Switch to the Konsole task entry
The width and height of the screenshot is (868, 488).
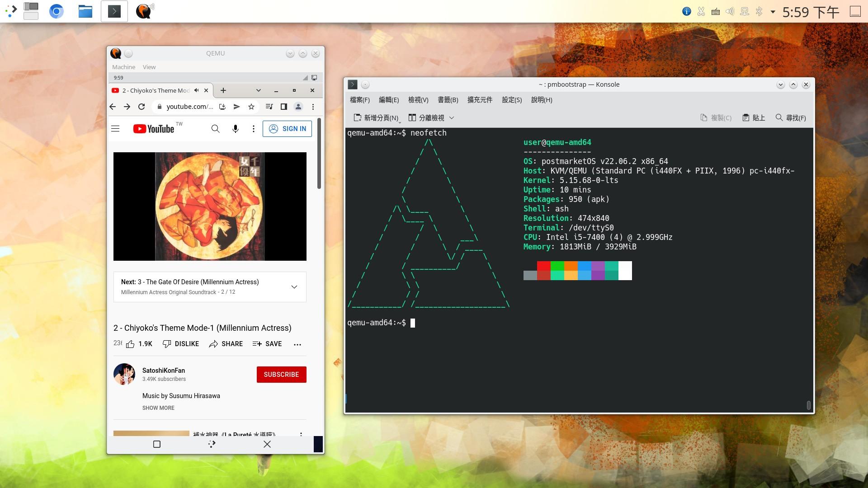coord(114,11)
